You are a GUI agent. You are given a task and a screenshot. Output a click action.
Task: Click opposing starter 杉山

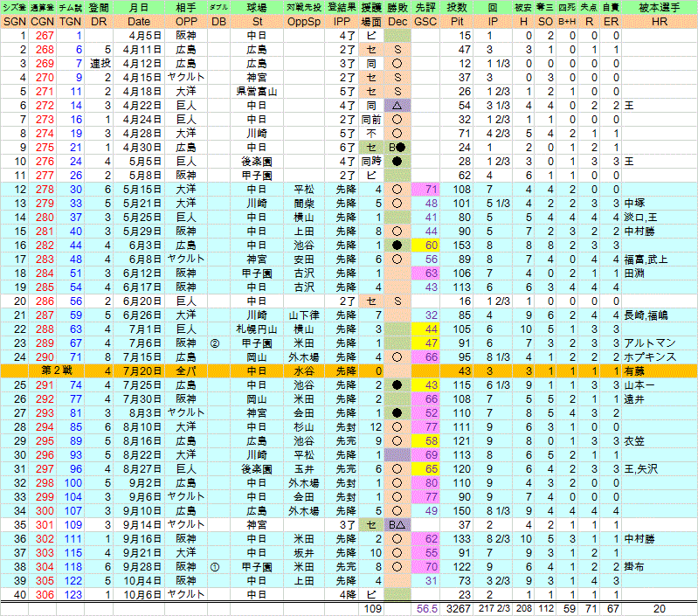coord(304,427)
